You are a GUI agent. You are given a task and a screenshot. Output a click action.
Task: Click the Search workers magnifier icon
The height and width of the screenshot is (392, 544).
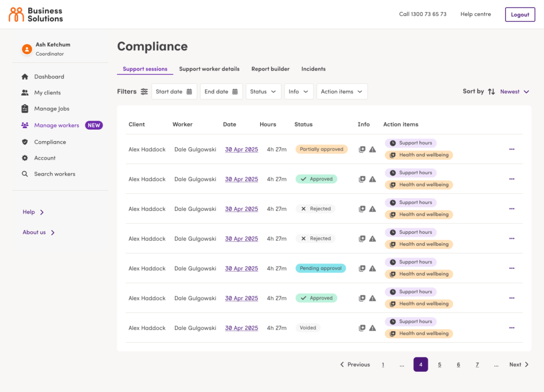[x=24, y=174]
